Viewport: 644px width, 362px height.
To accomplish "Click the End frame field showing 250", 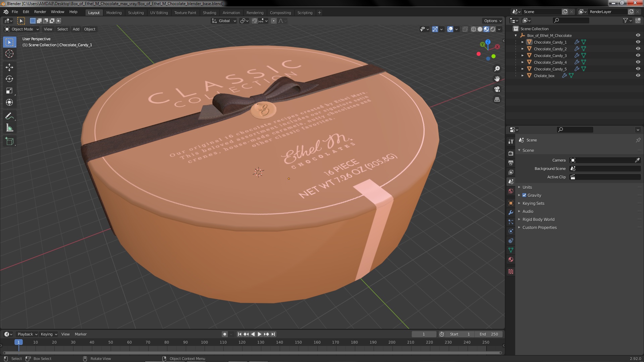I will coord(489,334).
